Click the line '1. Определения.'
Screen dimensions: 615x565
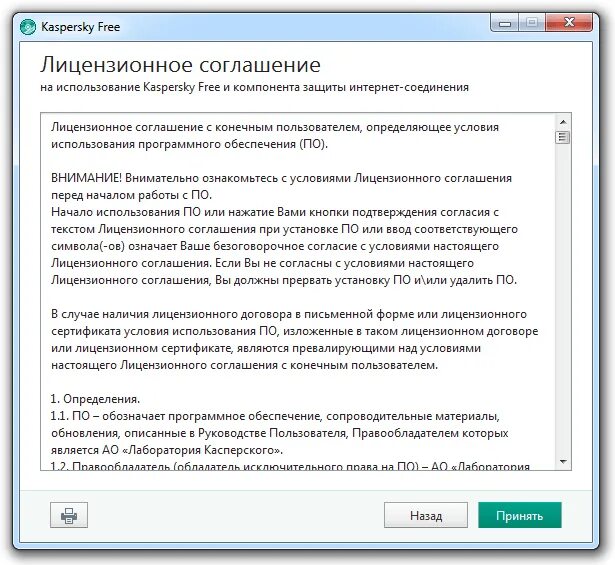[95, 399]
